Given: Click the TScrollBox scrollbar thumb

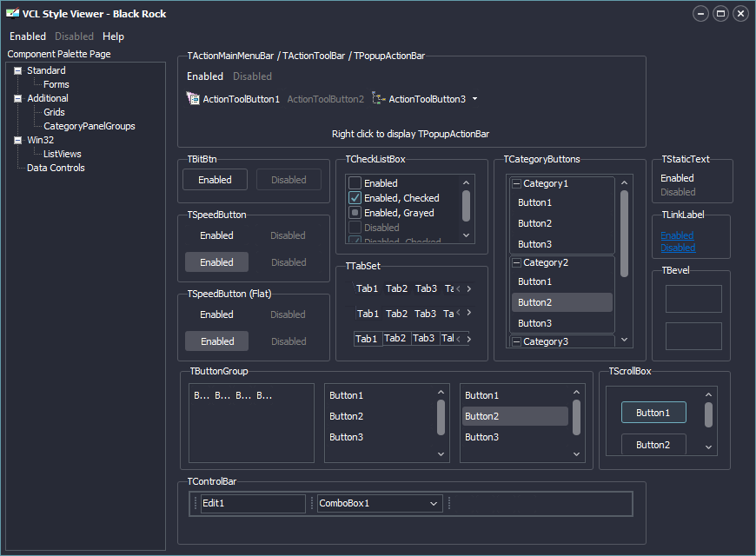Looking at the screenshot, I should pyautogui.click(x=708, y=415).
